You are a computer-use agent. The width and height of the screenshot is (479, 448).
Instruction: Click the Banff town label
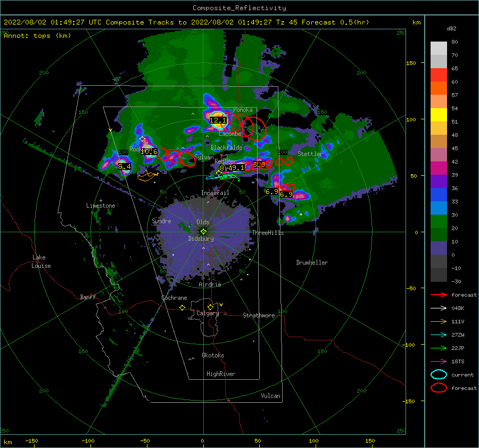(88, 297)
